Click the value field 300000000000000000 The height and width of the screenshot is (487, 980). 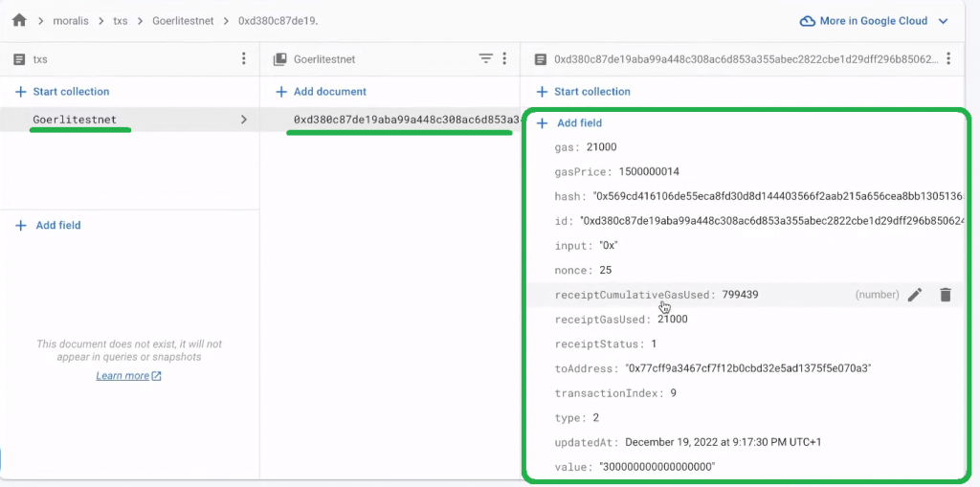tap(657, 467)
